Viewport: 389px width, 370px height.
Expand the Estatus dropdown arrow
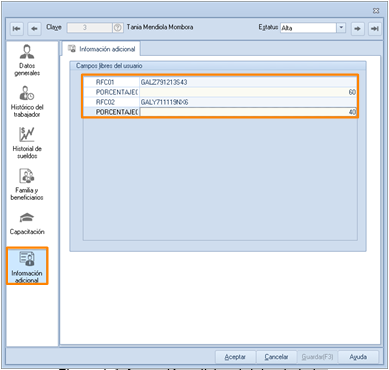[x=341, y=28]
